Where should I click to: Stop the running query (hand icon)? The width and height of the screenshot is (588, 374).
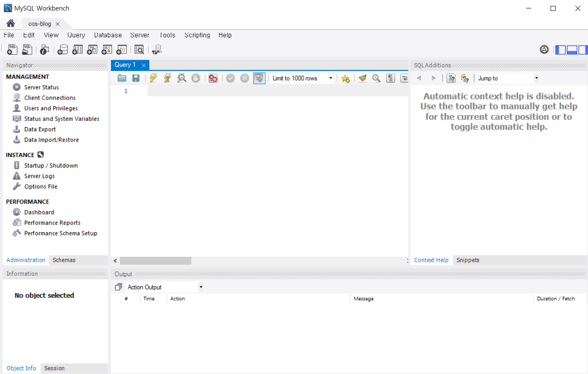(196, 78)
